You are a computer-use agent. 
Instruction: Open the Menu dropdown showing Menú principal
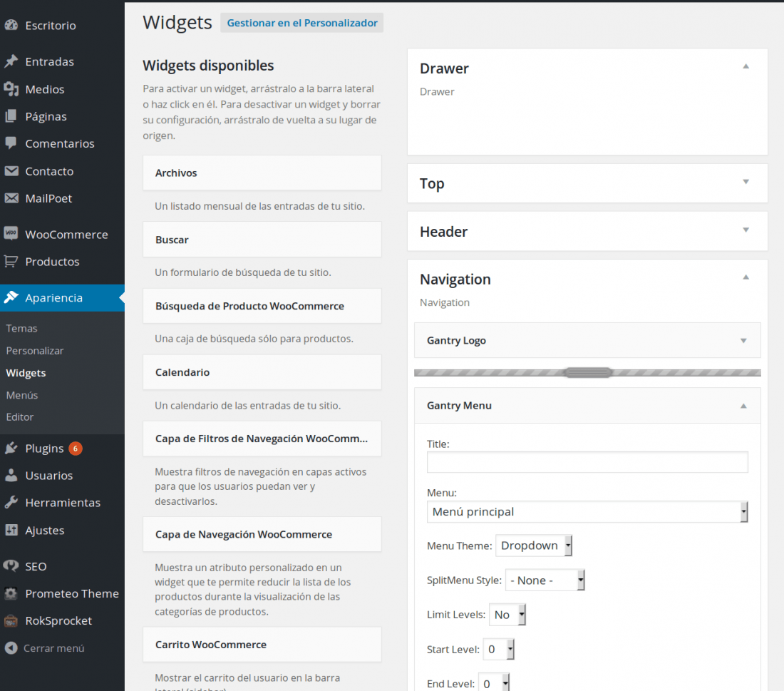tap(587, 512)
